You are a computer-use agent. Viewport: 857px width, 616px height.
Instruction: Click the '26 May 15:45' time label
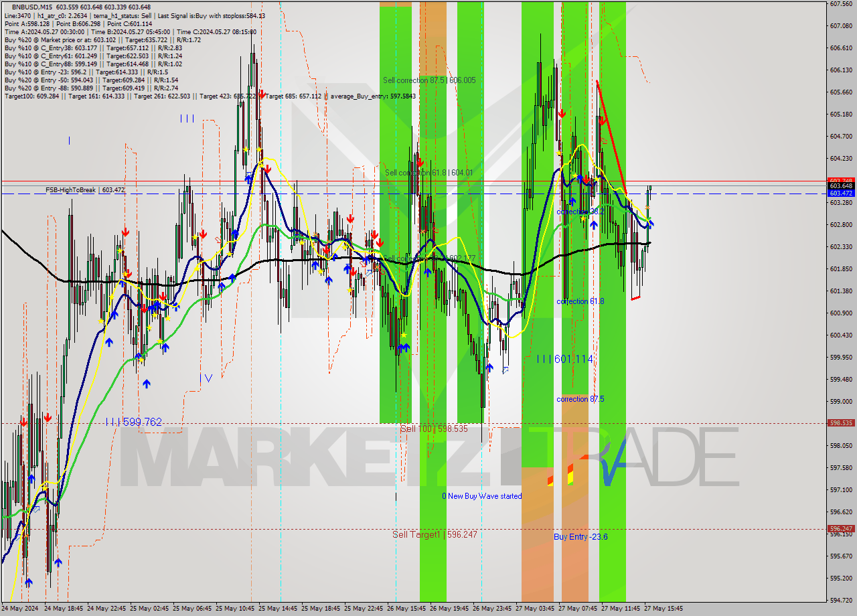[406, 609]
